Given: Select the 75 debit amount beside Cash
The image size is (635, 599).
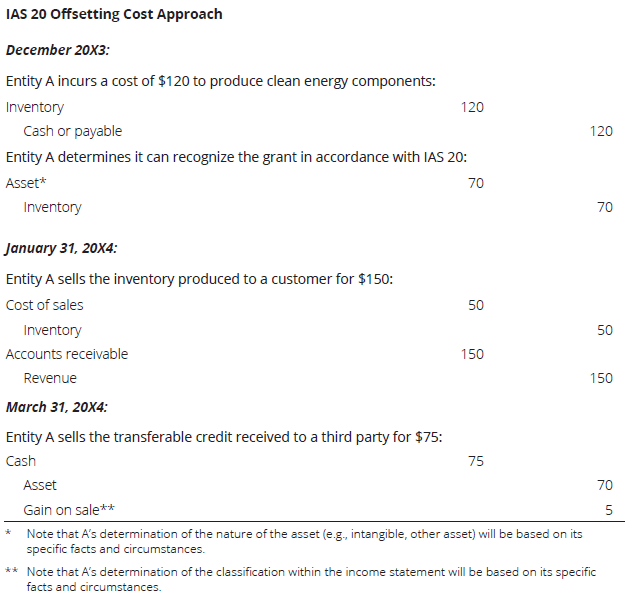Looking at the screenshot, I should point(475,461).
